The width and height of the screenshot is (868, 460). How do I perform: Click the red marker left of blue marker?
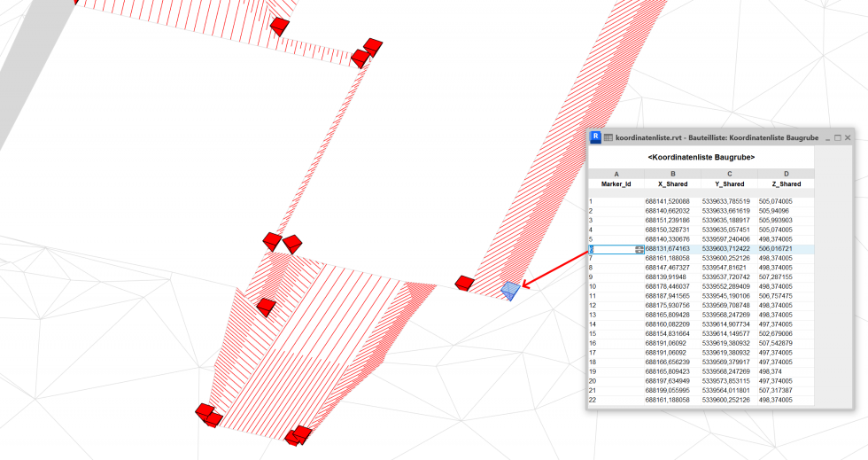463,283
